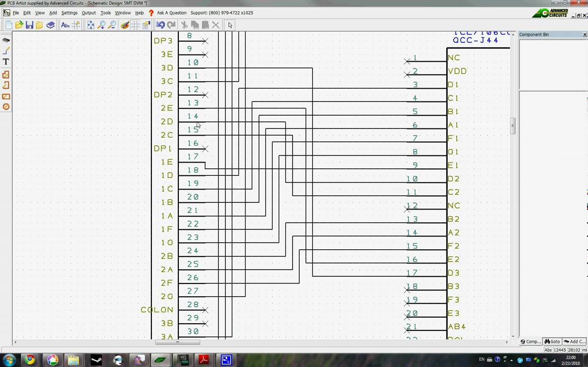Image resolution: width=588 pixels, height=367 pixels.
Task: Select the Add Connection wire tool
Action: point(6,50)
